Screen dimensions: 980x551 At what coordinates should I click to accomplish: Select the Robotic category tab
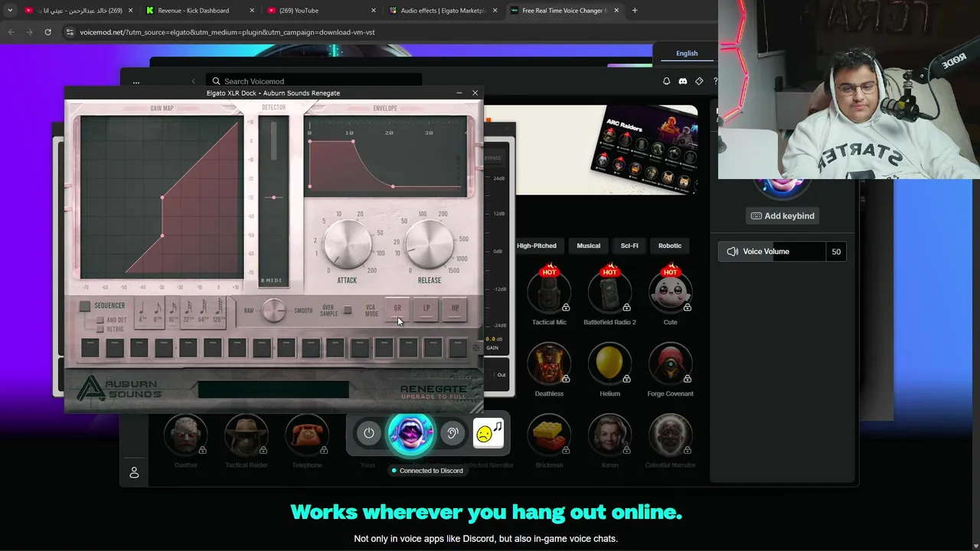(670, 246)
